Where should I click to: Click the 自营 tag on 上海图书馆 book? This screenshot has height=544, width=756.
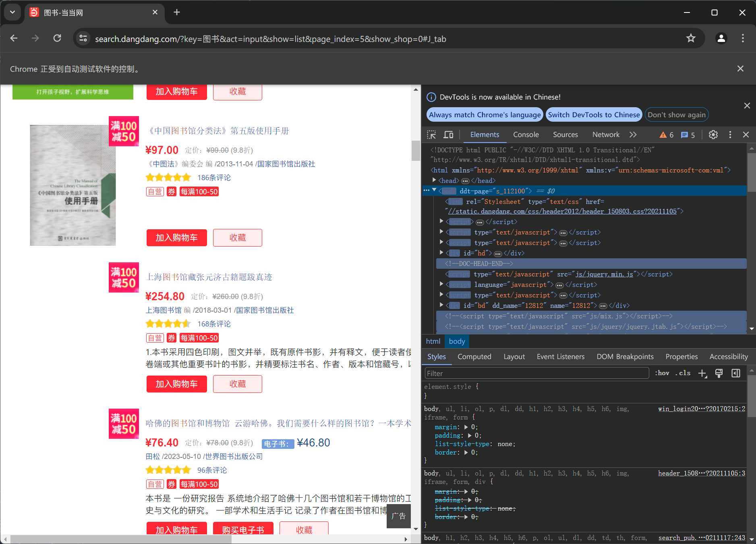point(155,338)
